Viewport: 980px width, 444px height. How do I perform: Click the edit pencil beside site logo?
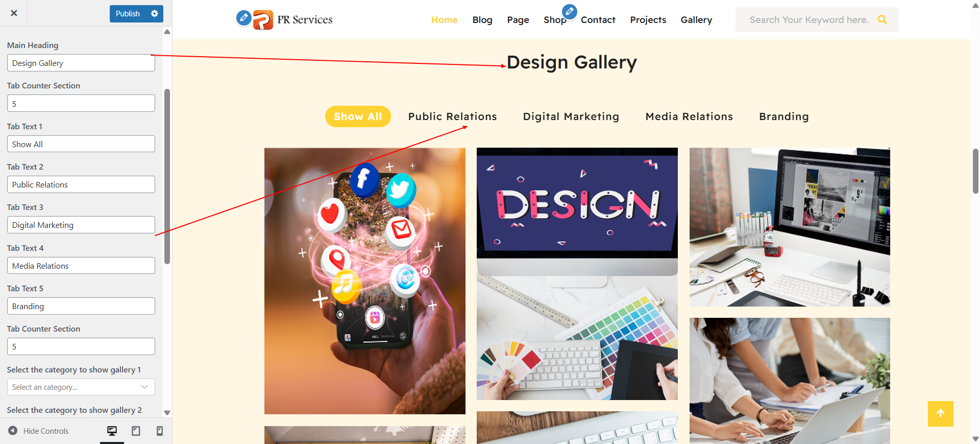[x=244, y=18]
